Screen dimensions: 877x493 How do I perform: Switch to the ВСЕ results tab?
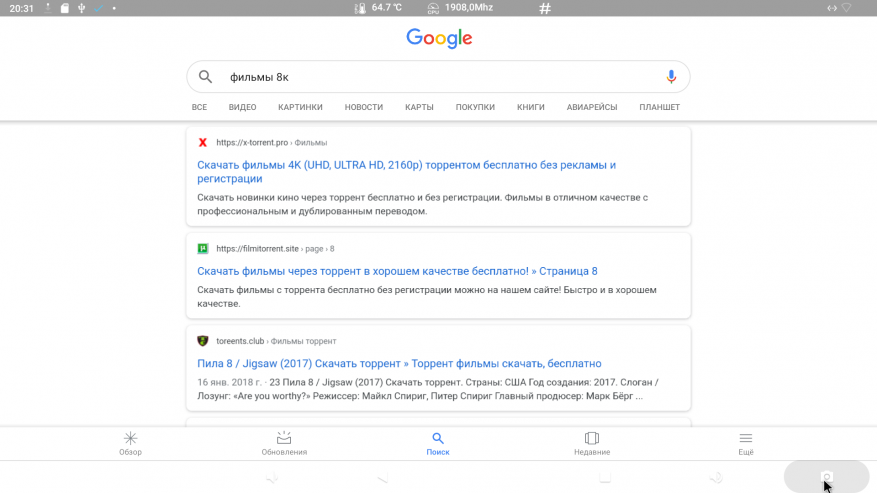199,107
